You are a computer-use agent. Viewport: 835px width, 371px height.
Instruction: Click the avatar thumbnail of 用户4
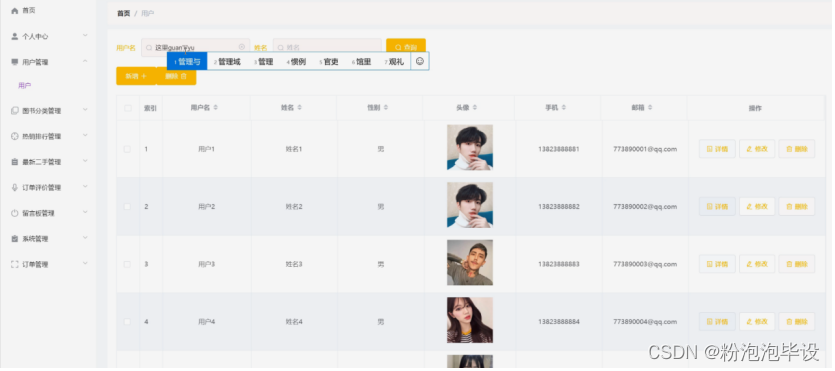click(x=470, y=320)
